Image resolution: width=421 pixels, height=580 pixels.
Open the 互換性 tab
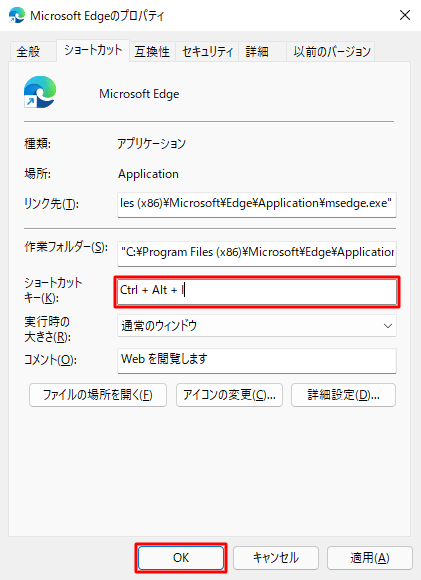tap(152, 51)
